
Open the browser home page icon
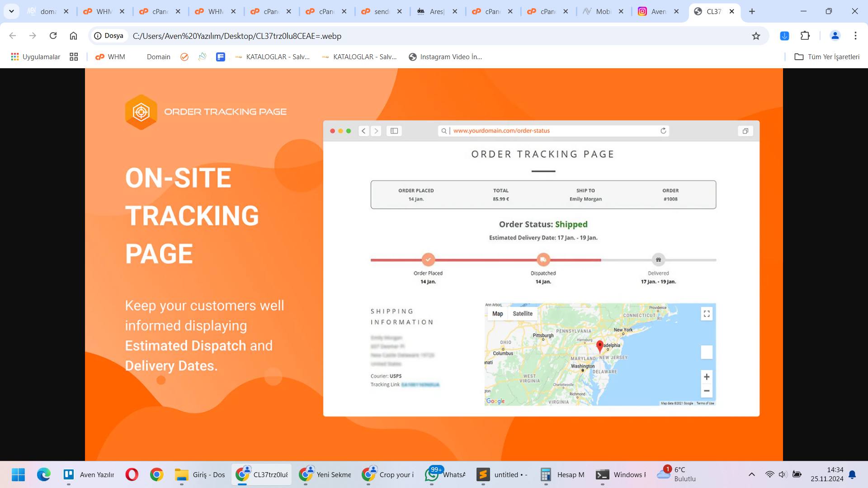[x=73, y=36]
